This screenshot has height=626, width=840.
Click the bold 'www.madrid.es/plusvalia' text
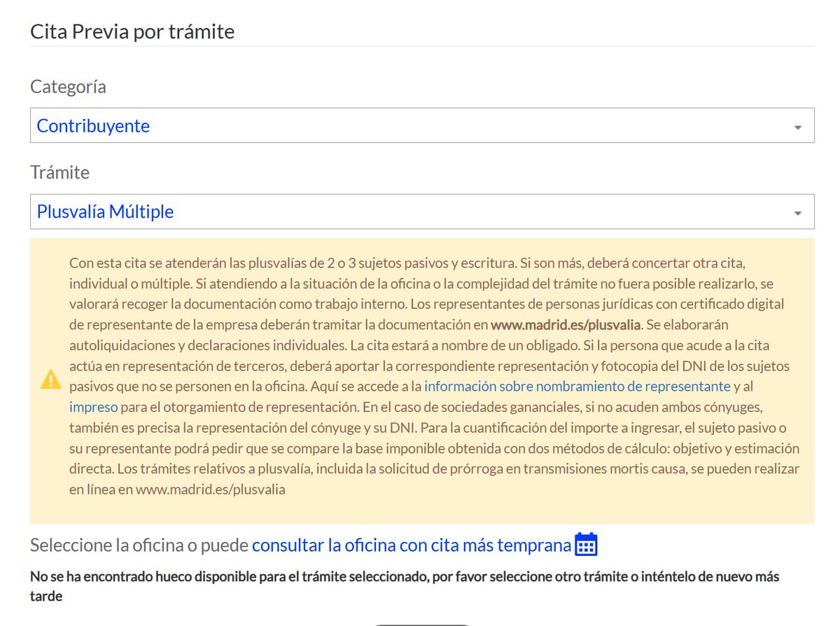[x=566, y=324]
